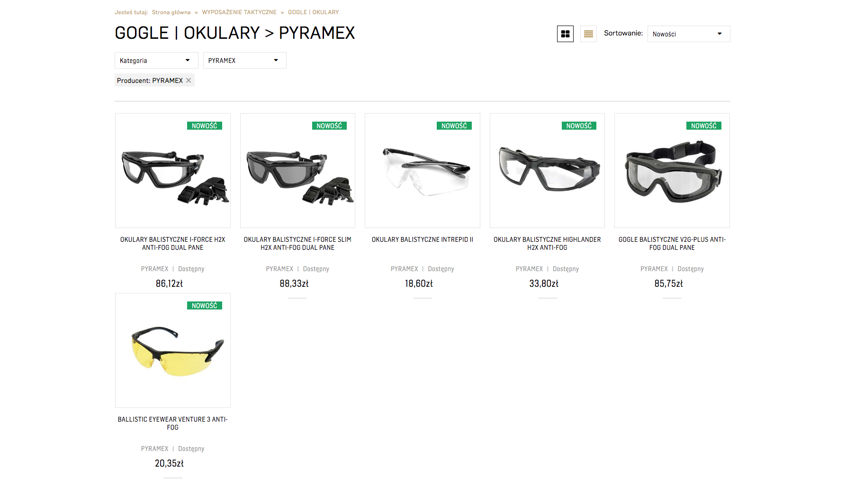The width and height of the screenshot is (846, 504).
Task: View Highlander H2X glasses image
Action: pos(547,170)
